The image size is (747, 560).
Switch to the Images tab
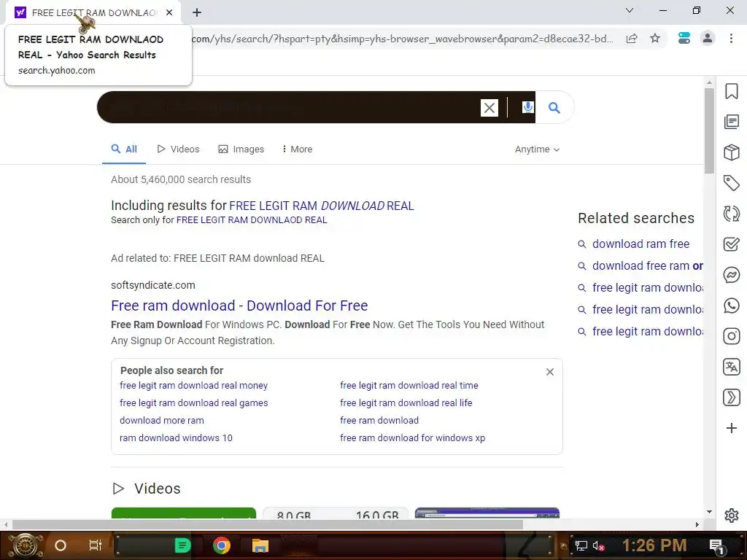[x=241, y=149]
